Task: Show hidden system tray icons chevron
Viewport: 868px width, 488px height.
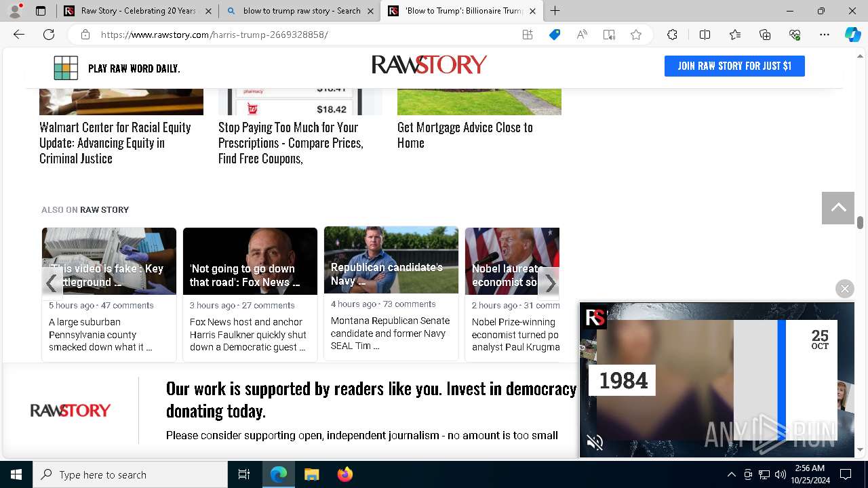Action: pyautogui.click(x=731, y=474)
